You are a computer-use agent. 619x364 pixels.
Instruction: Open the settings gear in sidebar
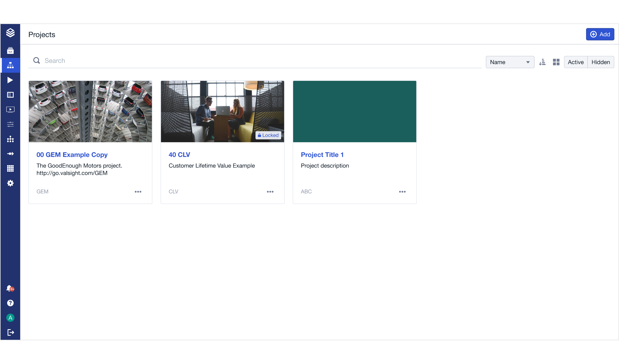[x=10, y=183]
